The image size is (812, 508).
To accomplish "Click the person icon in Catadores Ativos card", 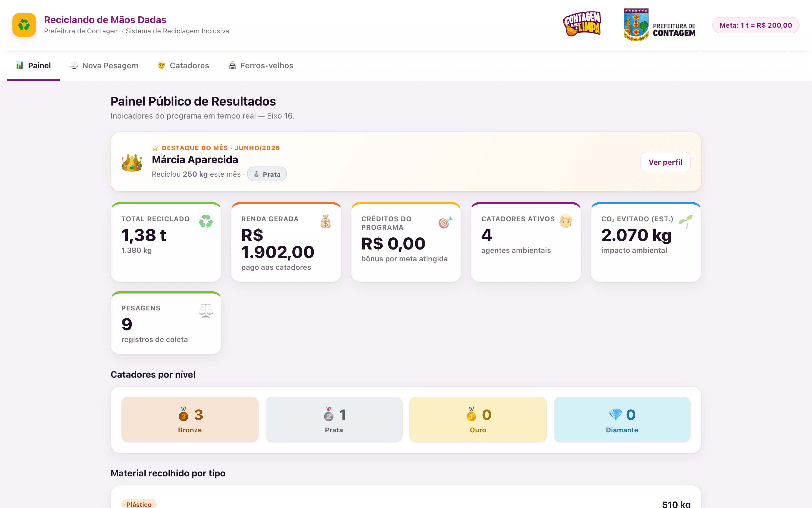I will (x=566, y=222).
